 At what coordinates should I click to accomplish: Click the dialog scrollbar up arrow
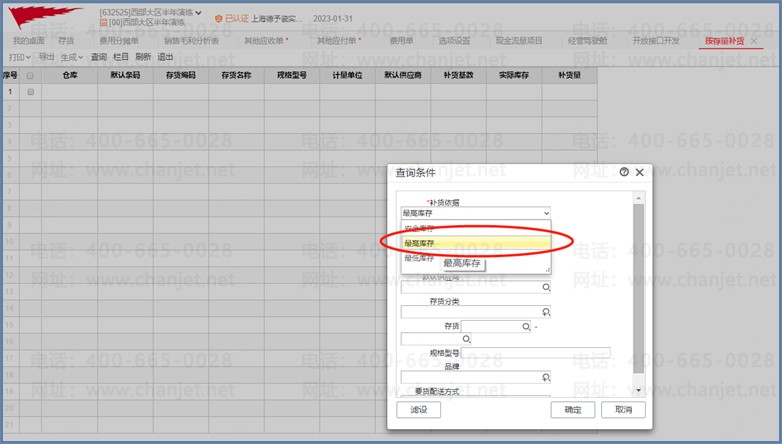tap(638, 198)
